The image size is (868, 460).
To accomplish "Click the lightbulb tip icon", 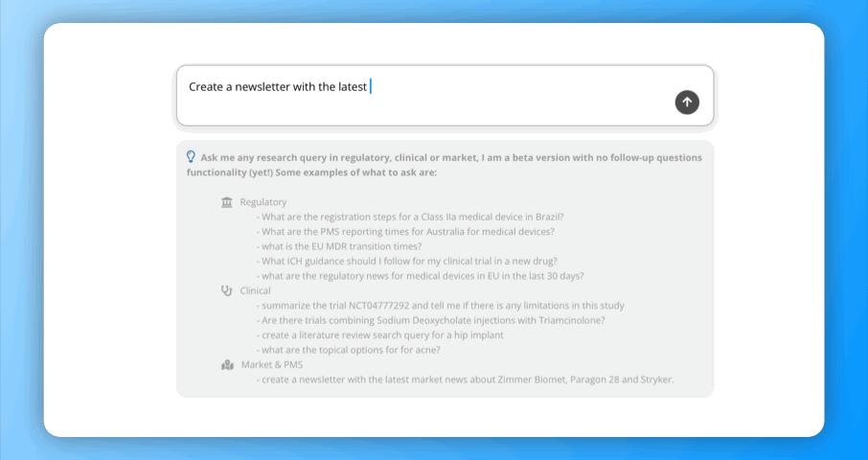I will pyautogui.click(x=191, y=156).
